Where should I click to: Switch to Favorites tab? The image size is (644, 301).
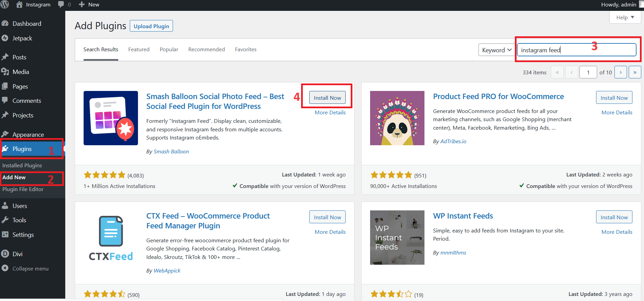pos(246,50)
